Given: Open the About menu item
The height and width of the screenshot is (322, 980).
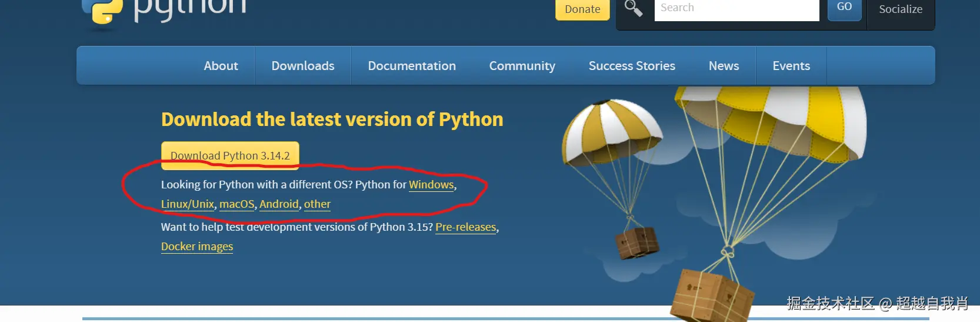Looking at the screenshot, I should (221, 66).
